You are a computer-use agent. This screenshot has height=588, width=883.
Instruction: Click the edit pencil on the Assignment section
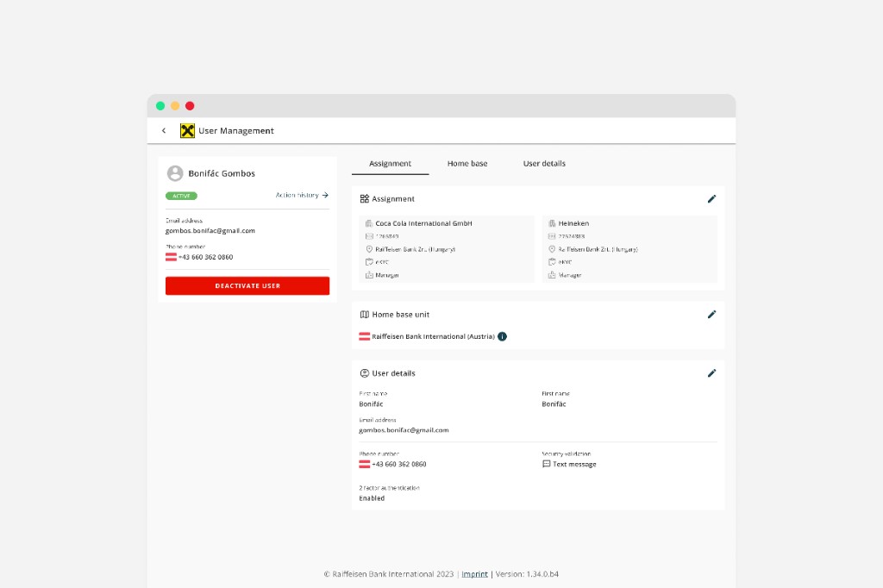[x=712, y=198]
